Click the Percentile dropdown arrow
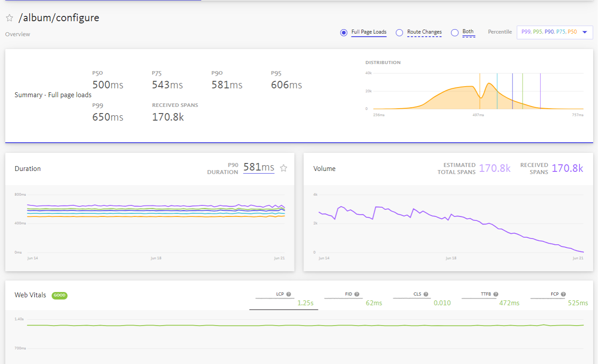The height and width of the screenshot is (364, 598). click(x=585, y=32)
